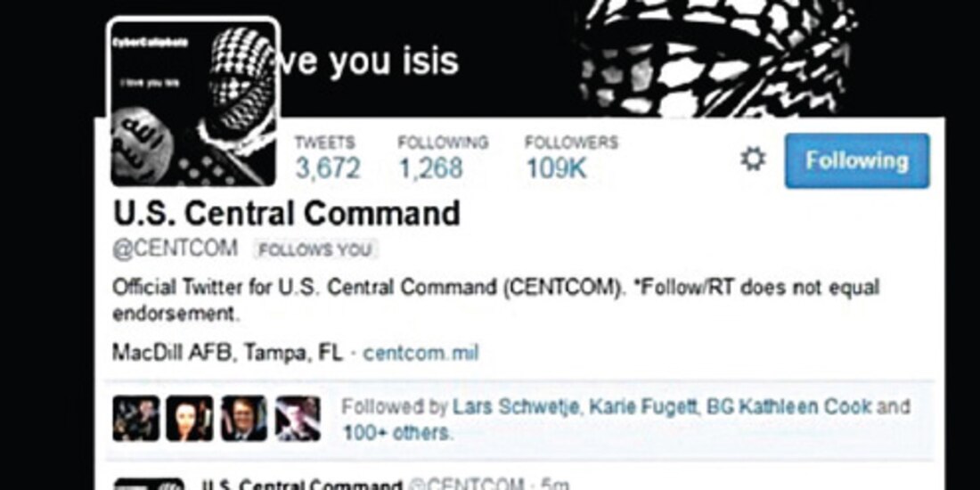Viewport: 980px width, 490px height.
Task: Click the fourth follower avatar thumbnail
Action: tap(298, 418)
